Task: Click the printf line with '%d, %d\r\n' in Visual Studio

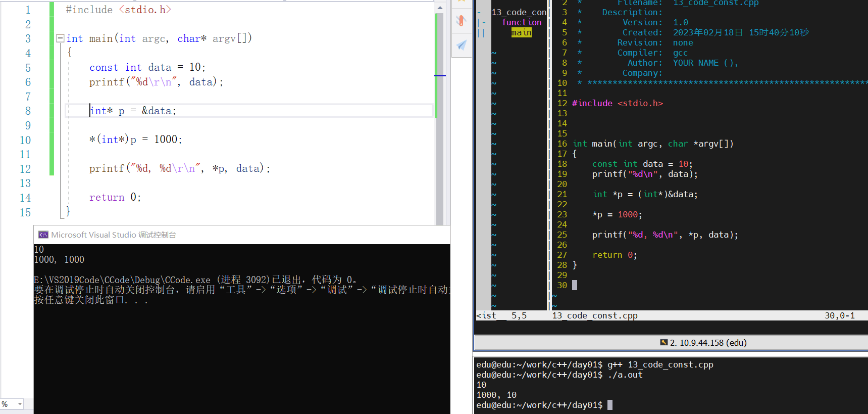Action: (x=180, y=168)
